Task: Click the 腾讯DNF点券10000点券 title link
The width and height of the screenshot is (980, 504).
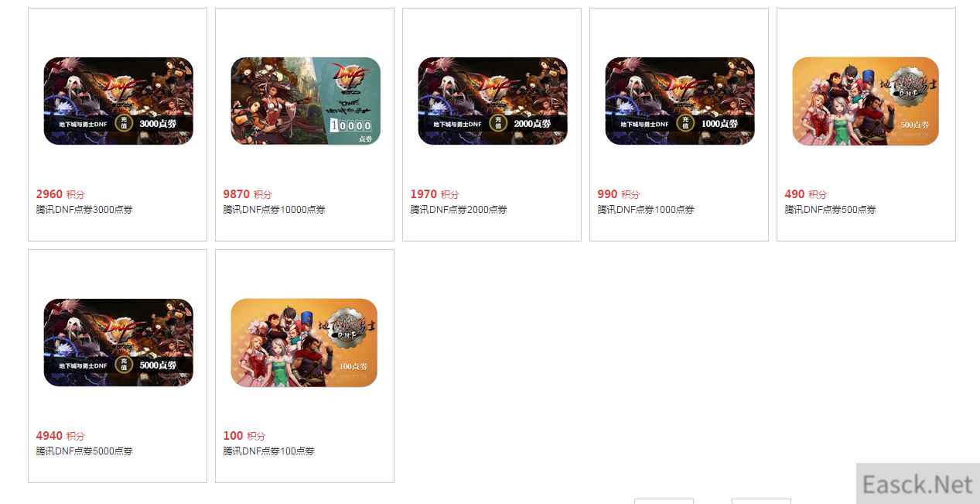Action: [274, 210]
